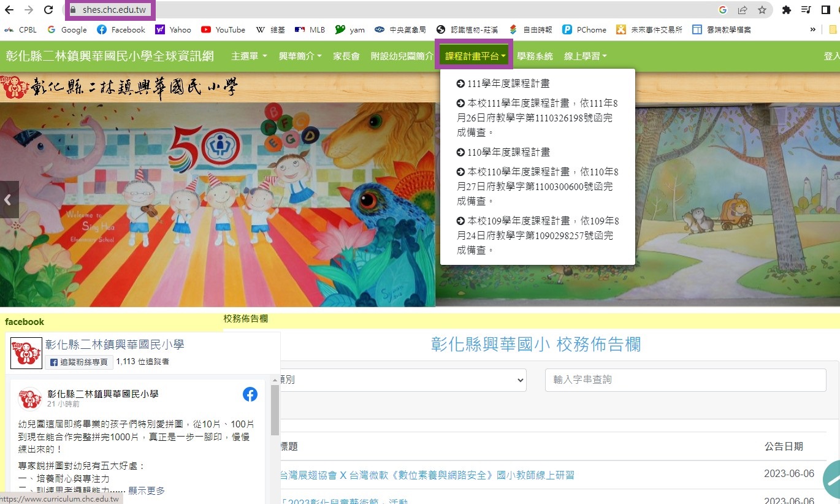Viewport: 840px width, 504px height.
Task: Click the padlock icon in address bar
Action: coord(73,10)
